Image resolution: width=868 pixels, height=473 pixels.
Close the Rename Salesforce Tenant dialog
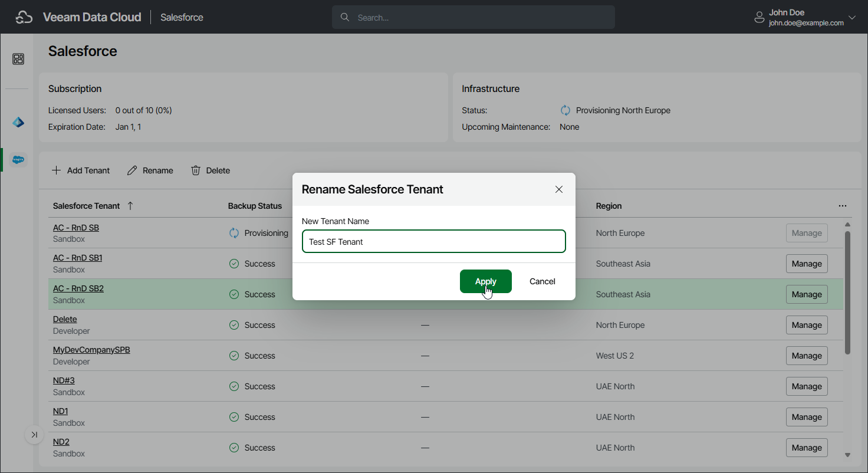pos(559,189)
